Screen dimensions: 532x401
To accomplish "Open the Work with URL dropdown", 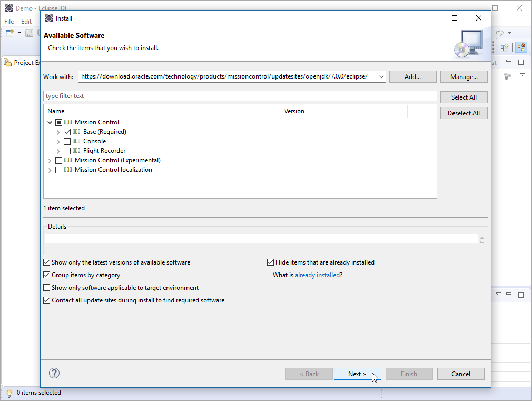I will tap(381, 77).
